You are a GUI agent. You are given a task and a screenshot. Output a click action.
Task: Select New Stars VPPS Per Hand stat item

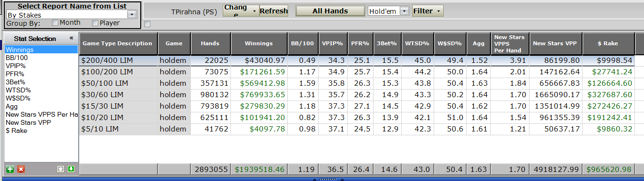(41, 114)
